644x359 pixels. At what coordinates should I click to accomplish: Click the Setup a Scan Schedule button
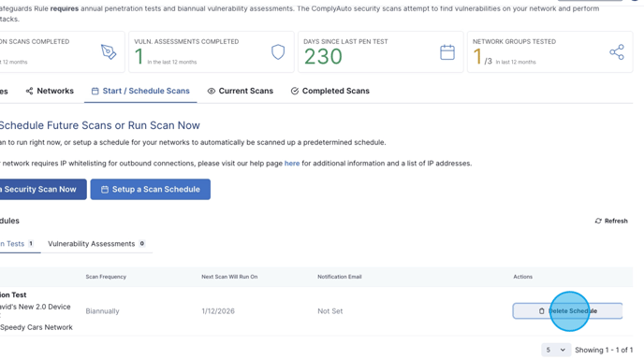pyautogui.click(x=151, y=189)
